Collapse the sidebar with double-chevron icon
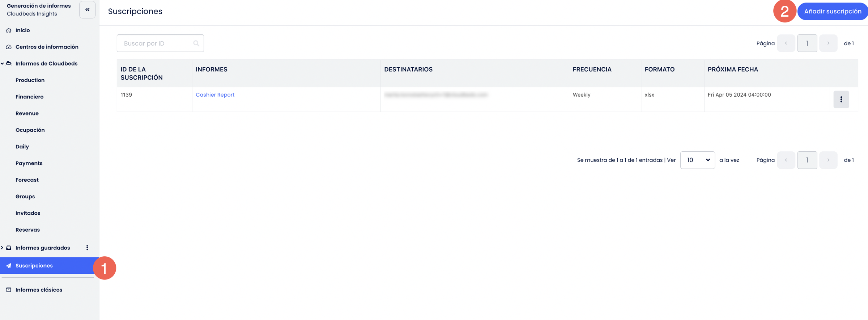Screen dimensions: 868x320 [87, 10]
